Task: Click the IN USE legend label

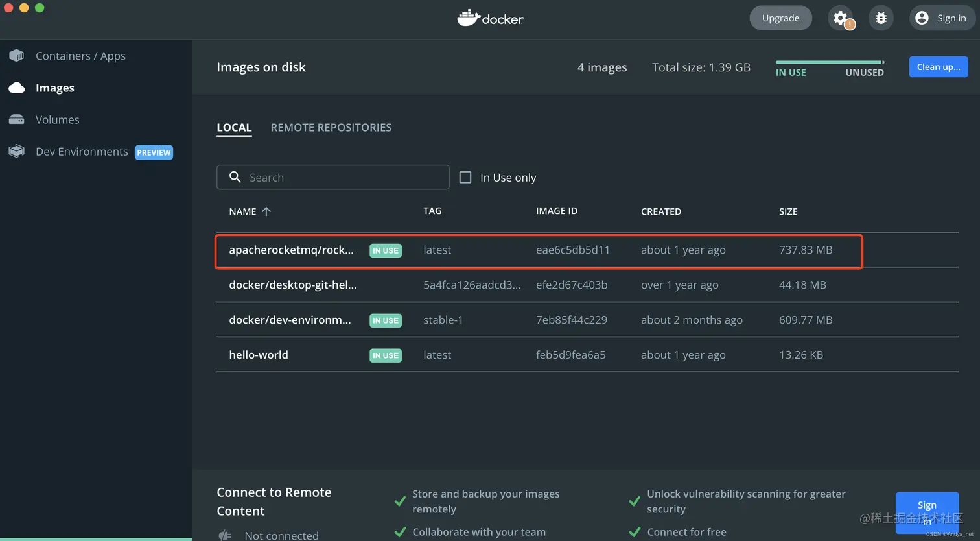Action: pyautogui.click(x=791, y=73)
